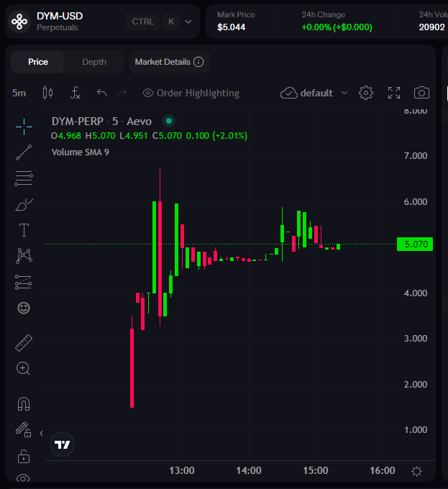Image resolution: width=448 pixels, height=489 pixels.
Task: Click the 24h Change percentage value
Action: [337, 27]
